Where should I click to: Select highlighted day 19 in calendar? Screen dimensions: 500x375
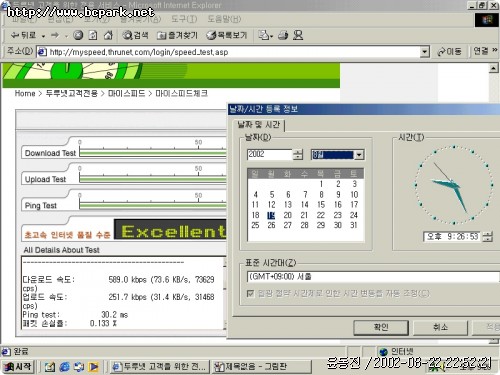click(x=271, y=215)
